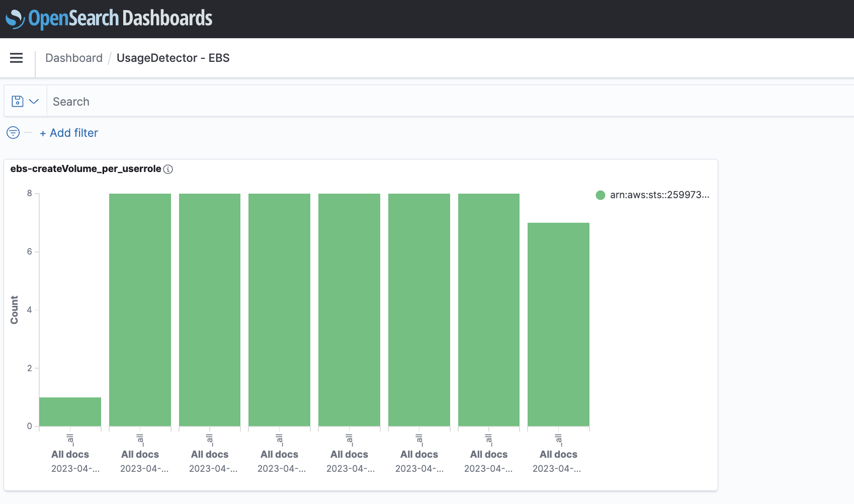The width and height of the screenshot is (854, 504).
Task: Click the OpenSearch Dashboards logo
Action: click(109, 19)
